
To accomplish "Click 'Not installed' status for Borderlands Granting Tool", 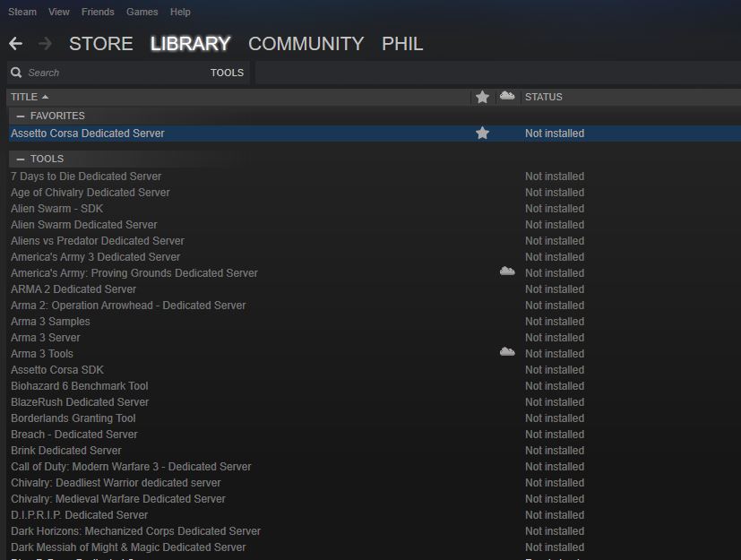I will point(555,418).
